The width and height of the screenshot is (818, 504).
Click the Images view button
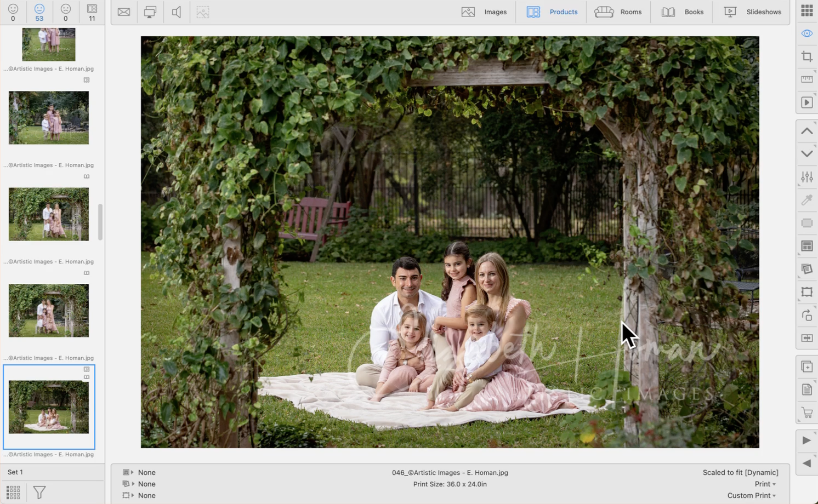[x=484, y=12]
